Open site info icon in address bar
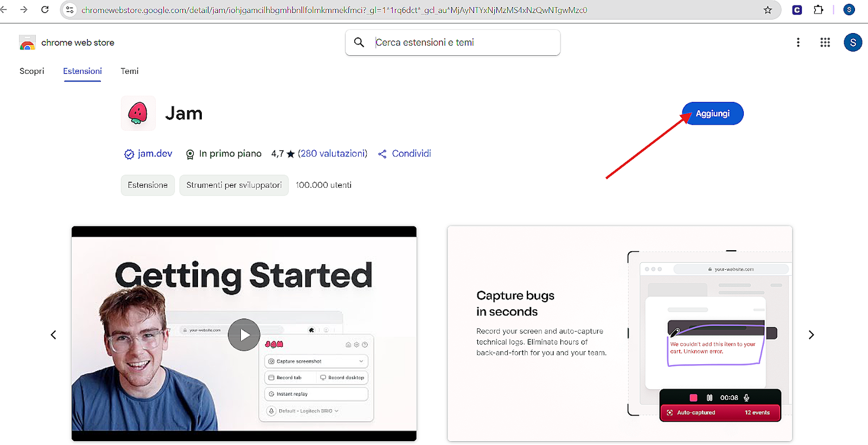The height and width of the screenshot is (445, 868). pyautogui.click(x=69, y=10)
